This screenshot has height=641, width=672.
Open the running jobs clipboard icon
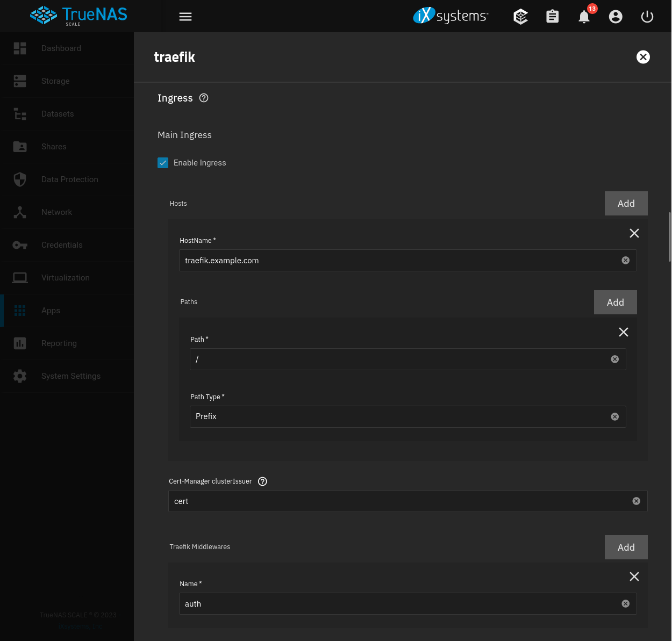click(x=552, y=17)
